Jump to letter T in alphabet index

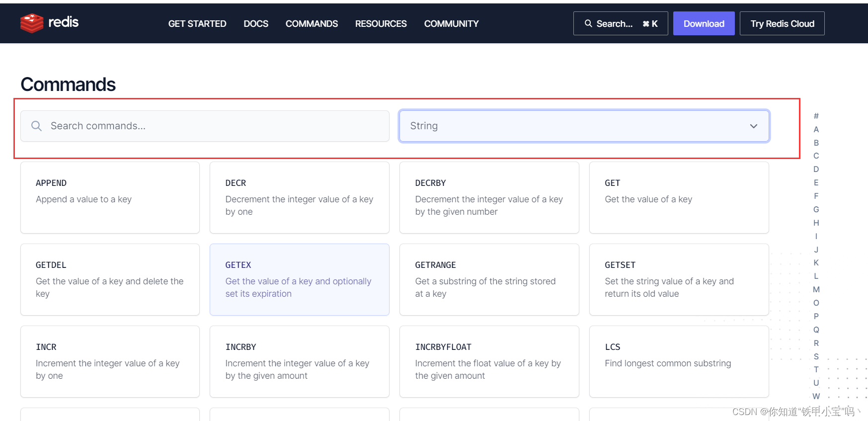coord(816,369)
